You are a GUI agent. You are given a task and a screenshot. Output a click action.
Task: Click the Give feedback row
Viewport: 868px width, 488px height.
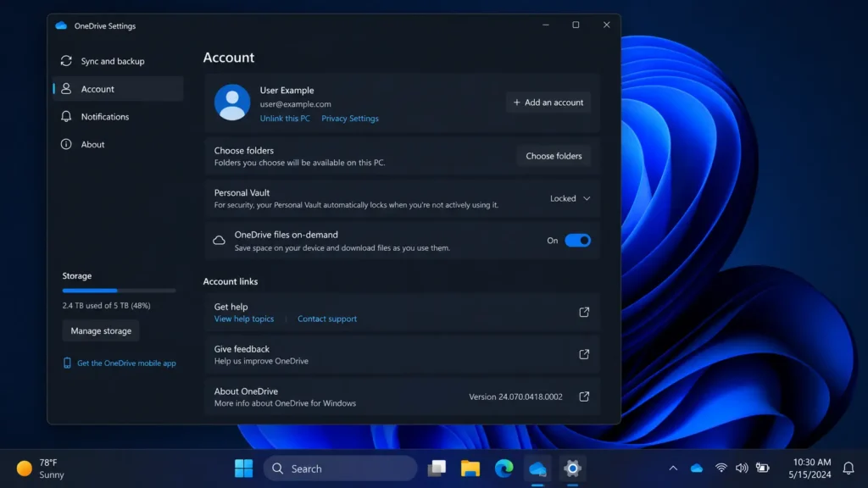point(402,355)
